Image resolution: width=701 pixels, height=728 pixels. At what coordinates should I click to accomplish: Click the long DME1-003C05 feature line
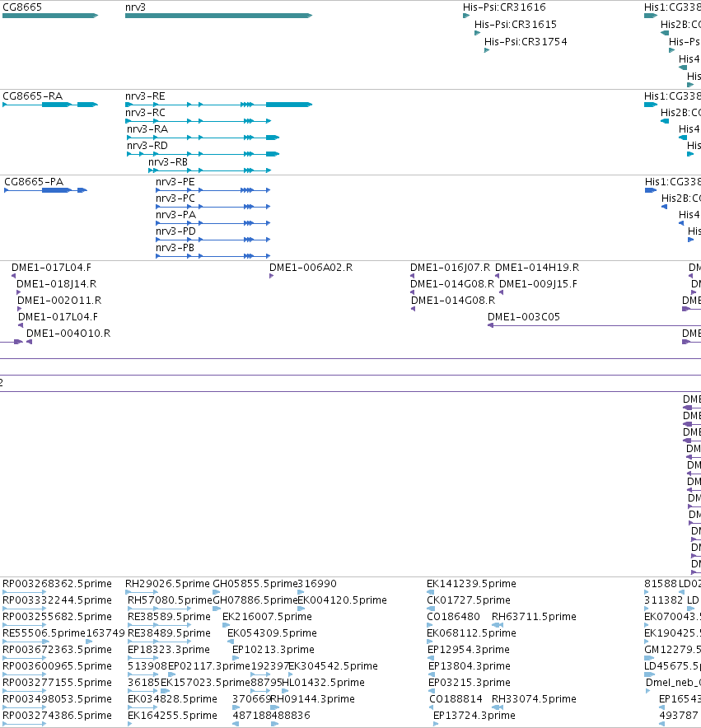pyautogui.click(x=594, y=325)
